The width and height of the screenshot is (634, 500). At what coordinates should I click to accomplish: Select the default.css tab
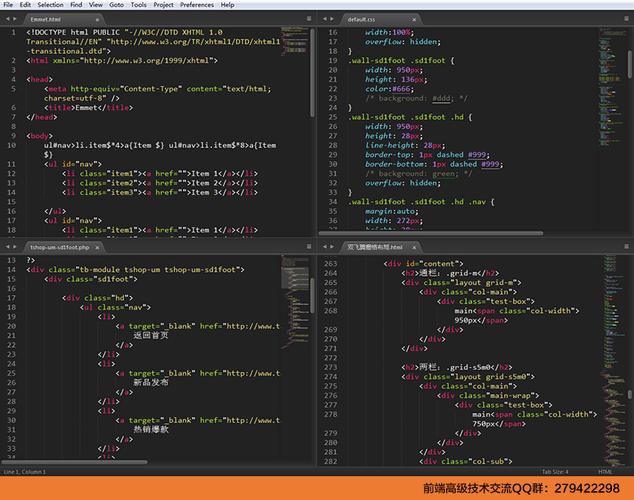363,18
